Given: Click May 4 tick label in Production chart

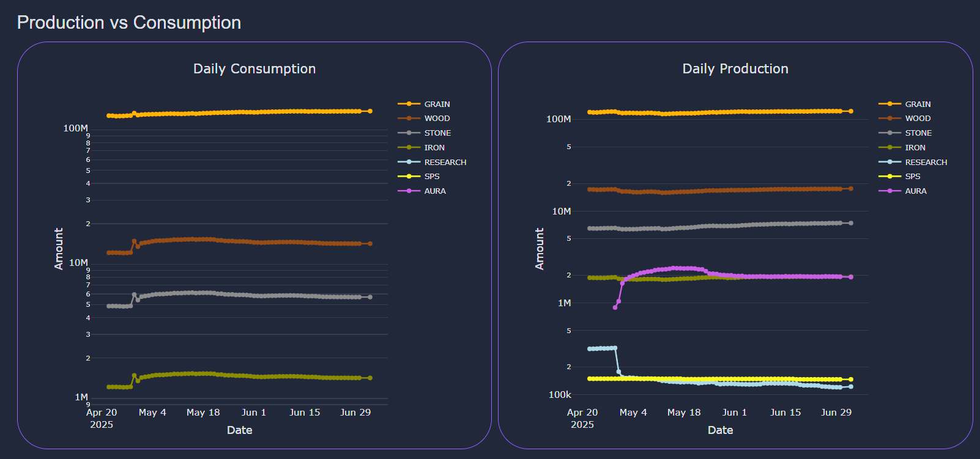Looking at the screenshot, I should [x=633, y=413].
